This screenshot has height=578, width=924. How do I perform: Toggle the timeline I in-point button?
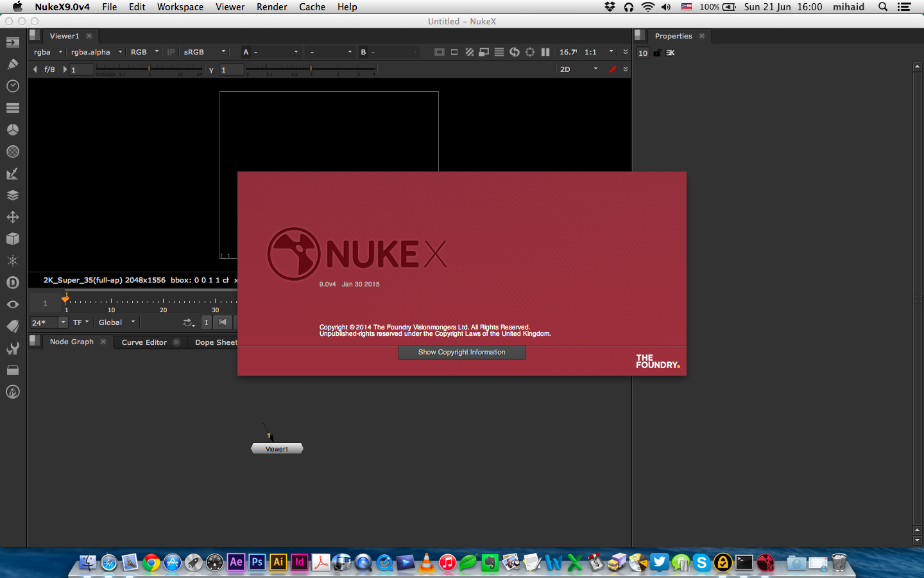tap(207, 322)
